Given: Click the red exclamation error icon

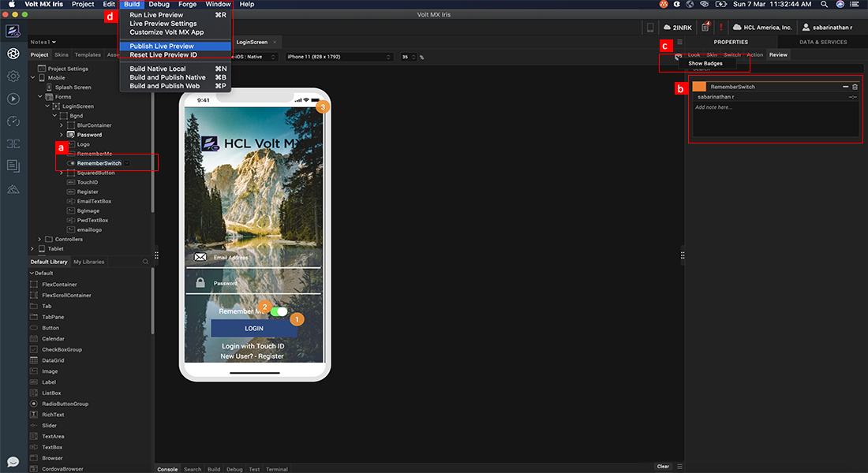Looking at the screenshot, I should [720, 27].
